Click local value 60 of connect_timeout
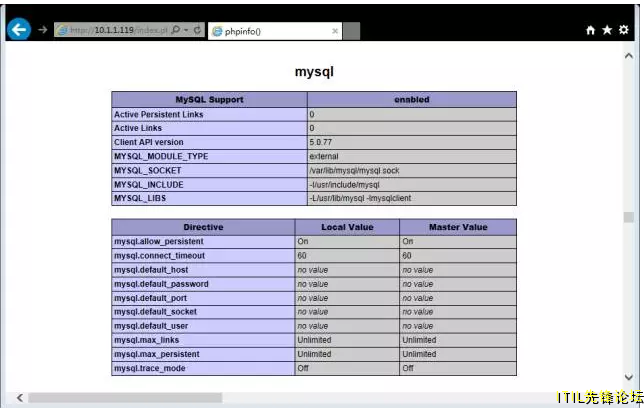Image resolution: width=644 pixels, height=408 pixels. [x=302, y=256]
